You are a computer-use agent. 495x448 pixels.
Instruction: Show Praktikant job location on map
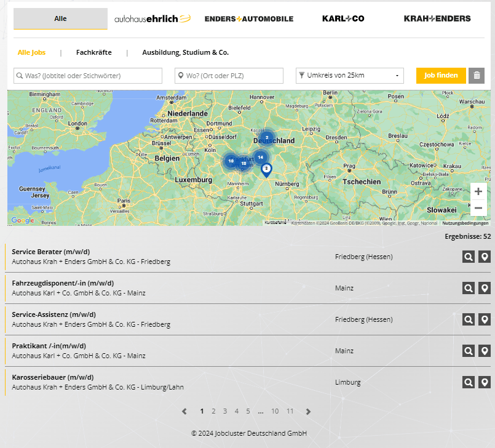pos(485,351)
